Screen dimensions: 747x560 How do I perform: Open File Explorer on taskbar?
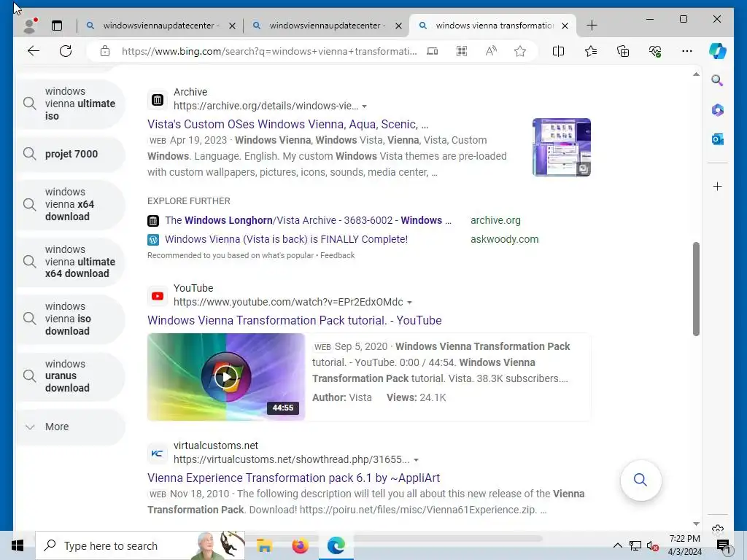coord(264,545)
